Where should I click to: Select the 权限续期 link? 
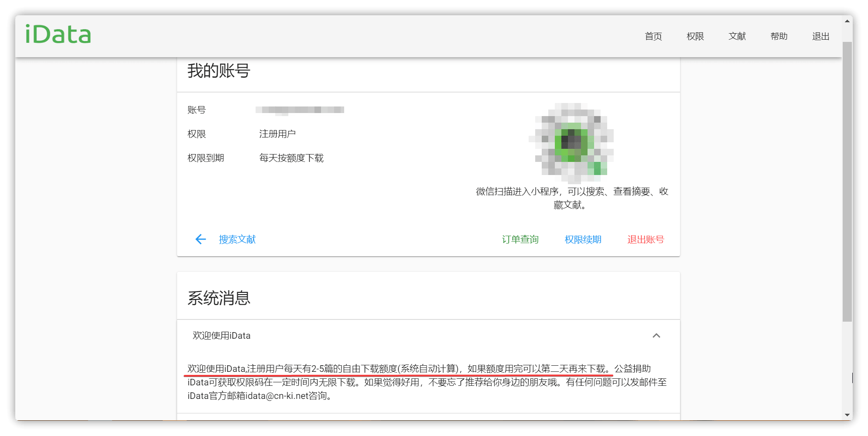pyautogui.click(x=583, y=239)
